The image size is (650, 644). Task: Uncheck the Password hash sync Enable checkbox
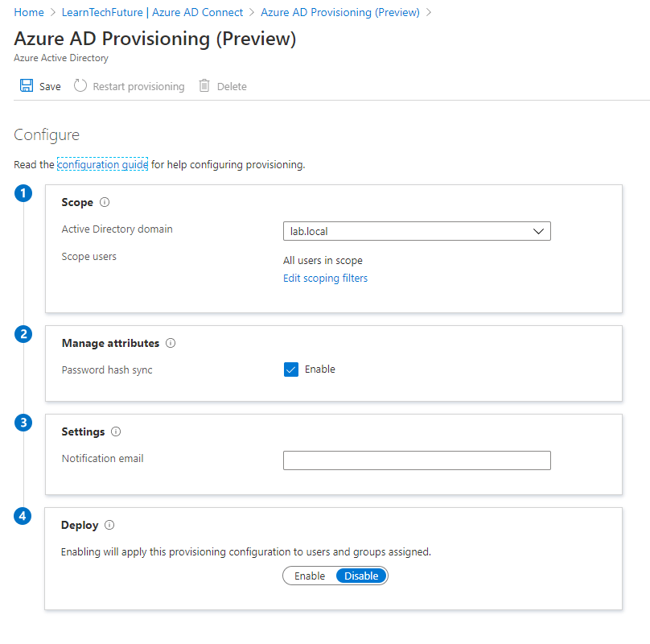291,369
